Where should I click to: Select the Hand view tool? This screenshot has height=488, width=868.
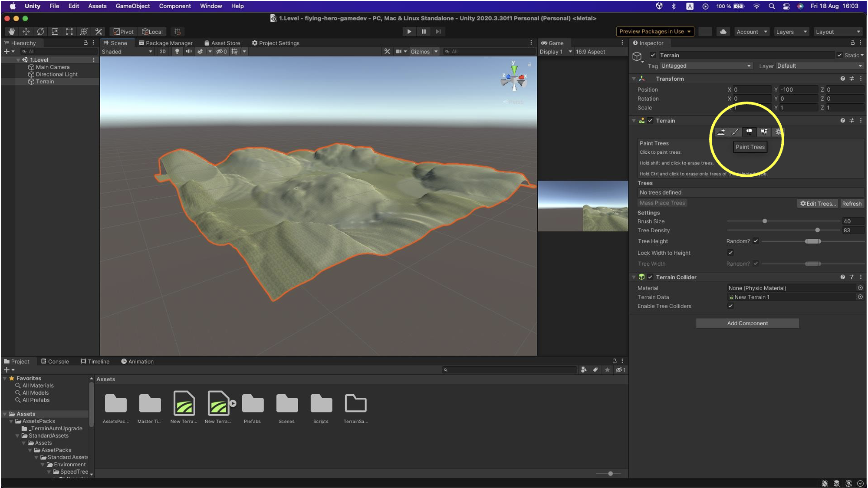[12, 32]
